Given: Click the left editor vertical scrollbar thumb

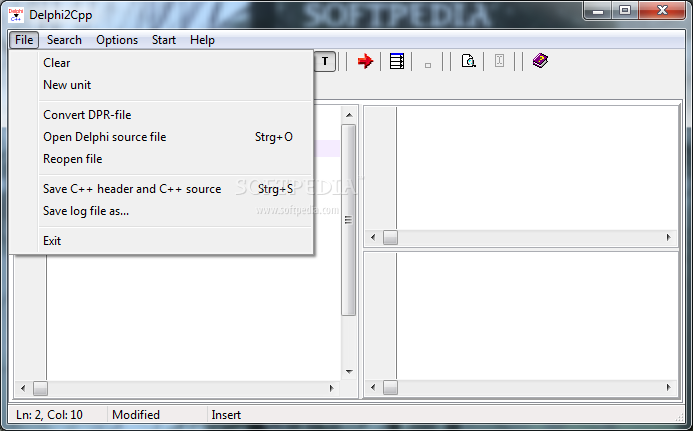Looking at the screenshot, I should point(349,220).
